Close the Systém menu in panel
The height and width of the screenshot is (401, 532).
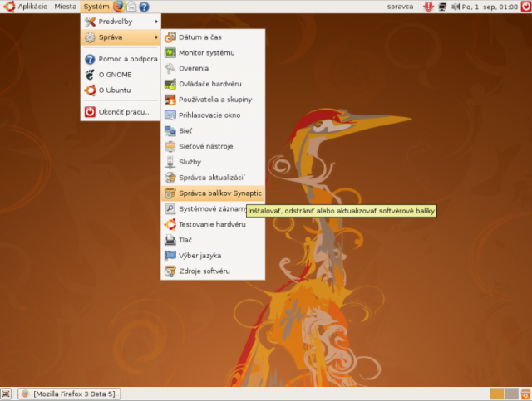click(96, 7)
